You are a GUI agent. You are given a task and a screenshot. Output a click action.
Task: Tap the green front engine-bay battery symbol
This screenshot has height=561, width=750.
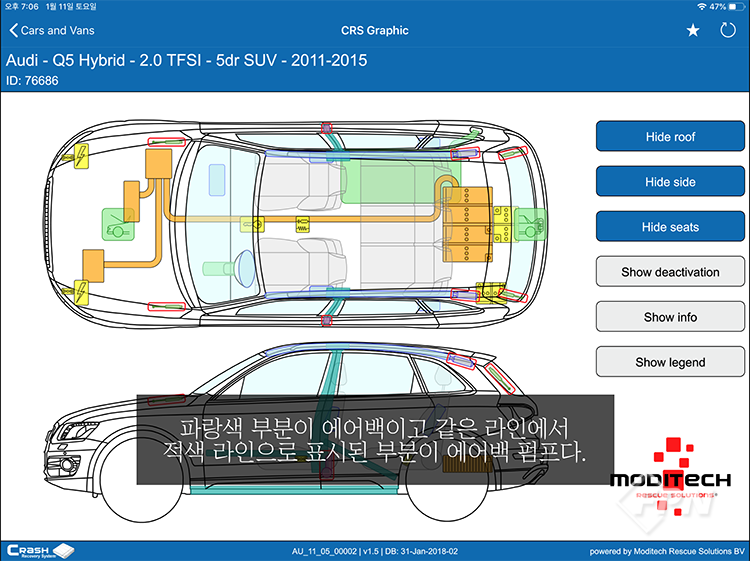(118, 222)
